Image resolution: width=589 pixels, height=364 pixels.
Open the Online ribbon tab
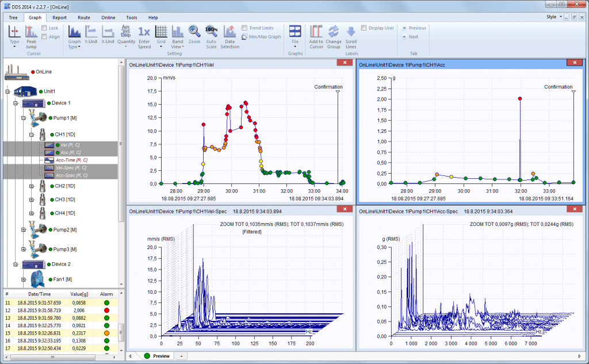(x=108, y=17)
